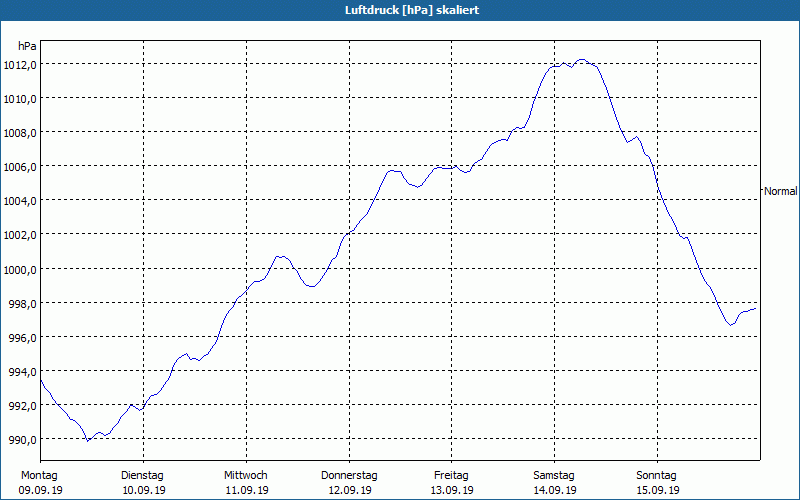Viewport: 800px width, 500px height.
Task: Select the 'Freitag' day label
Action: point(452,476)
